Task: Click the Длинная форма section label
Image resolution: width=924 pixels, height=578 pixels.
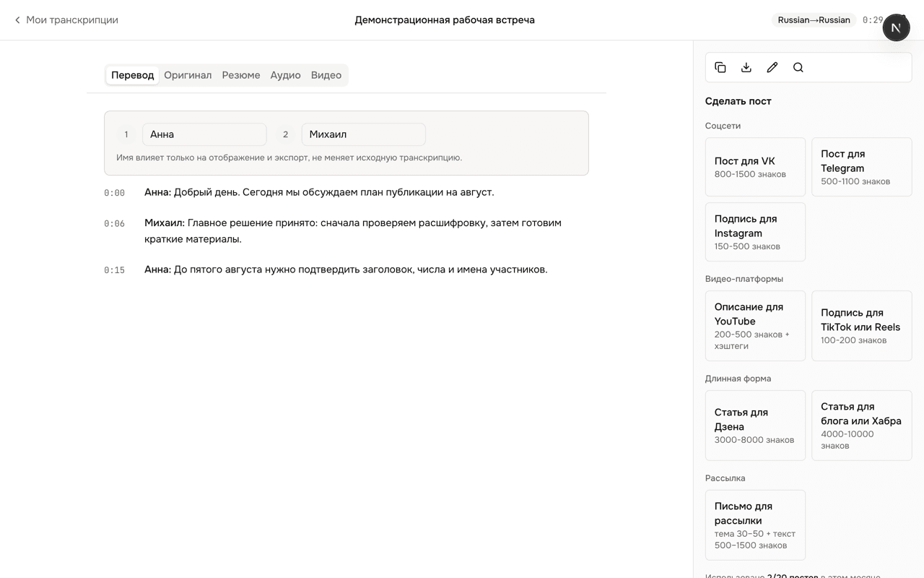Action: [x=738, y=379]
